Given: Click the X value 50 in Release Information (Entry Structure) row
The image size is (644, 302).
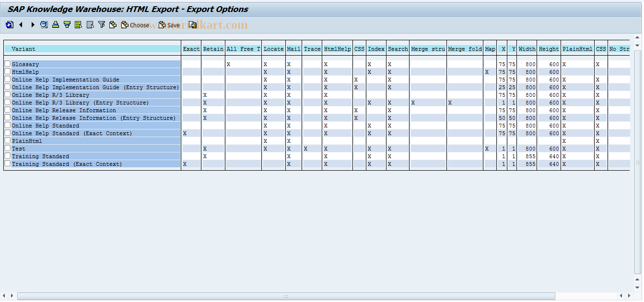Looking at the screenshot, I should (x=502, y=118).
